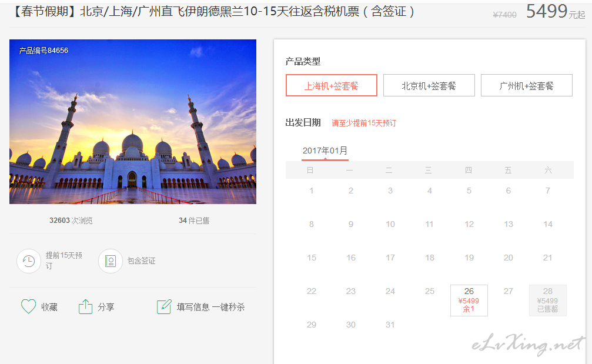Click the 34 件已售 sold count
This screenshot has height=364, width=592.
point(194,221)
